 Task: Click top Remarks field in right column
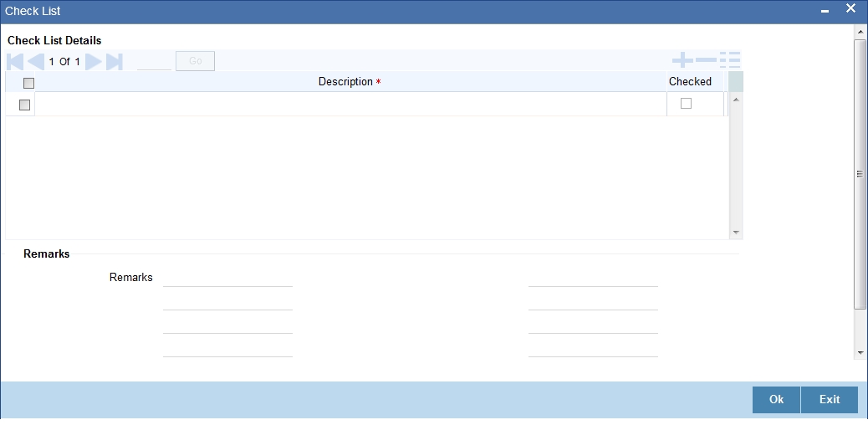(593, 278)
